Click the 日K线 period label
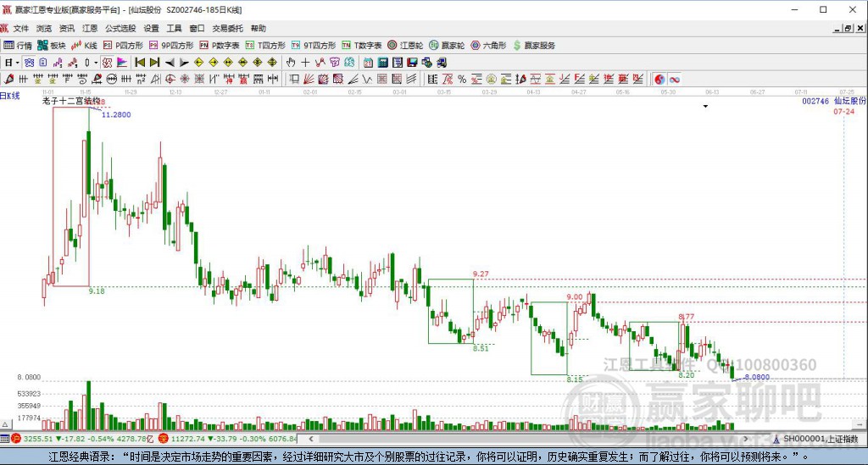Image resolution: width=868 pixels, height=465 pixels. (x=9, y=96)
